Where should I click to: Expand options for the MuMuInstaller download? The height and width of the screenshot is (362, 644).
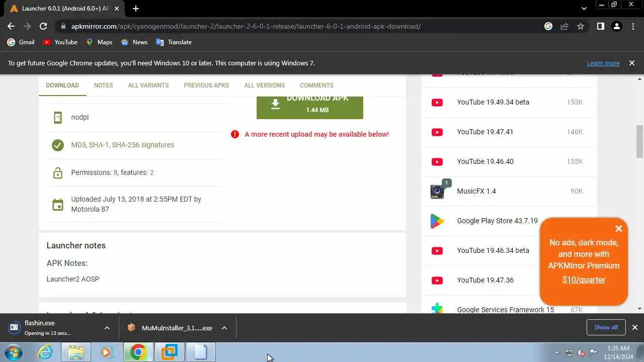pos(224,328)
